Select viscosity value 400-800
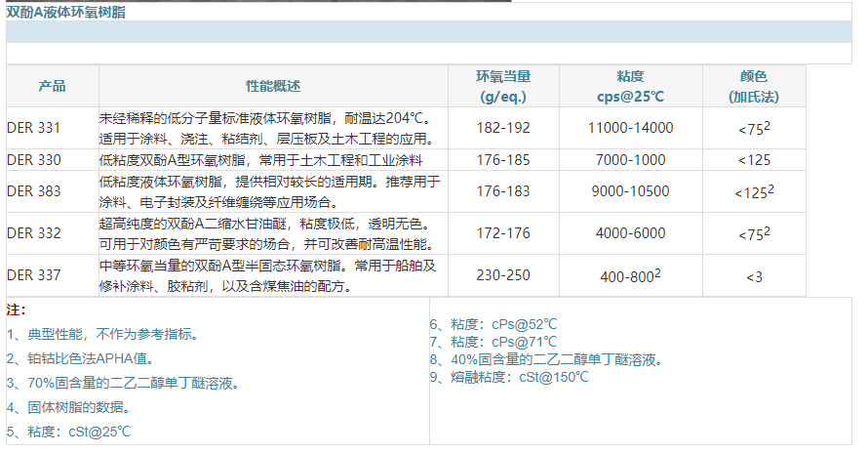 [x=630, y=275]
